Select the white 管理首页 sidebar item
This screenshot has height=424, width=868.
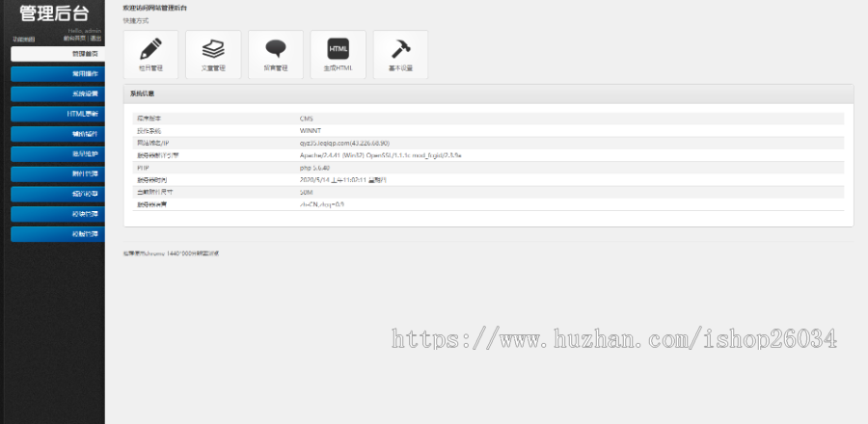(x=58, y=54)
